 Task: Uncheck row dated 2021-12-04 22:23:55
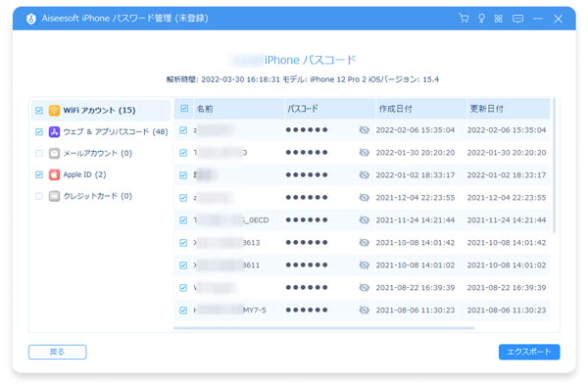coord(183,198)
